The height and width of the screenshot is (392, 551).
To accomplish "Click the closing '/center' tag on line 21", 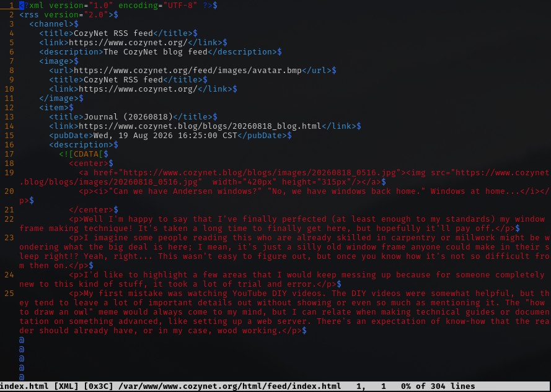I will point(91,210).
